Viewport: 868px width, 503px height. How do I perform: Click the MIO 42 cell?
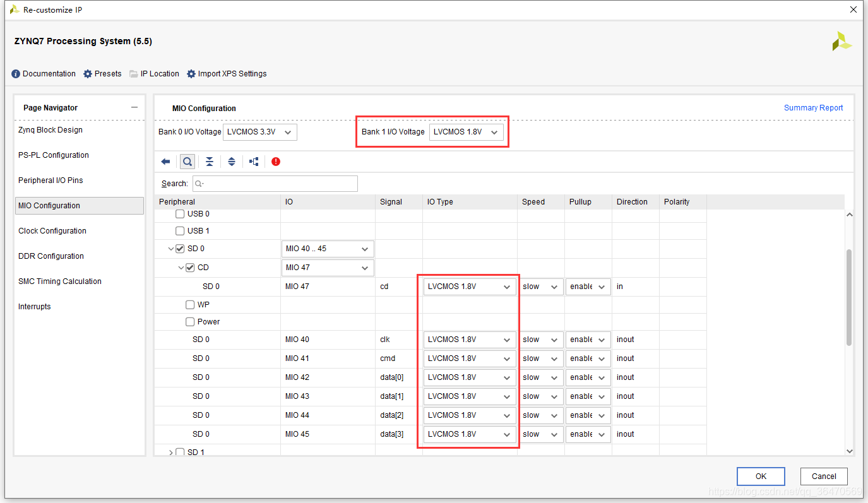pyautogui.click(x=328, y=377)
